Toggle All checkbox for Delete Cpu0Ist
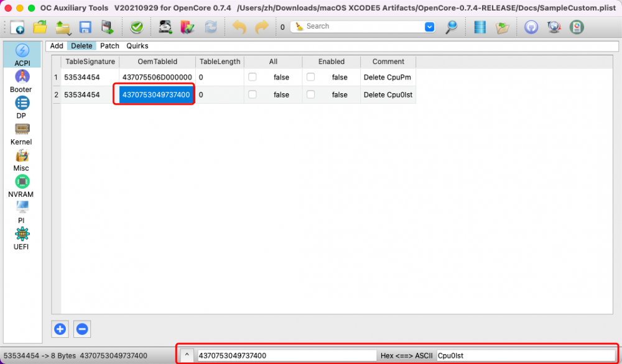Image resolution: width=622 pixels, height=364 pixels. (253, 94)
